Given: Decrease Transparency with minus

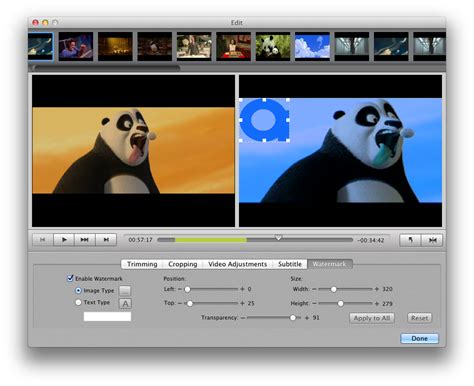Looking at the screenshot, I should tap(243, 318).
